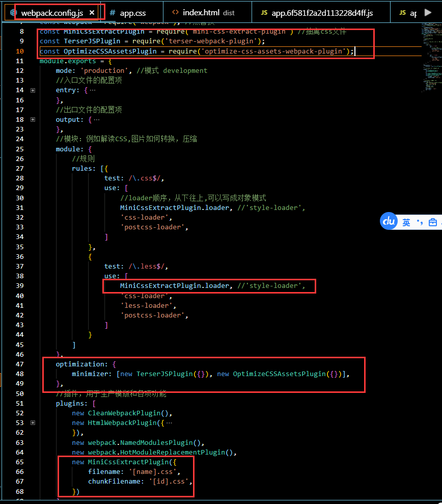Click OptimizeCSSAssetsPlugin in the minimizer array
The width and height of the screenshot is (442, 504).
point(279,374)
